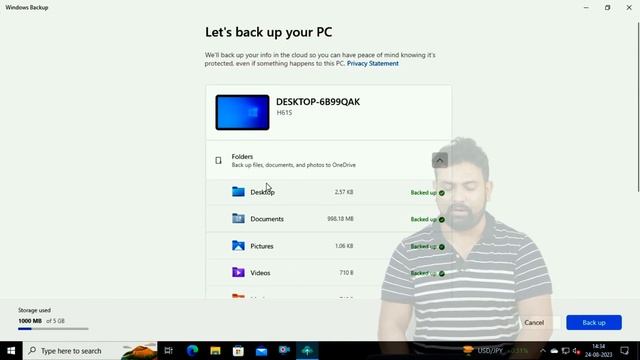Click Windows Backup taskbar icon

(x=307, y=351)
